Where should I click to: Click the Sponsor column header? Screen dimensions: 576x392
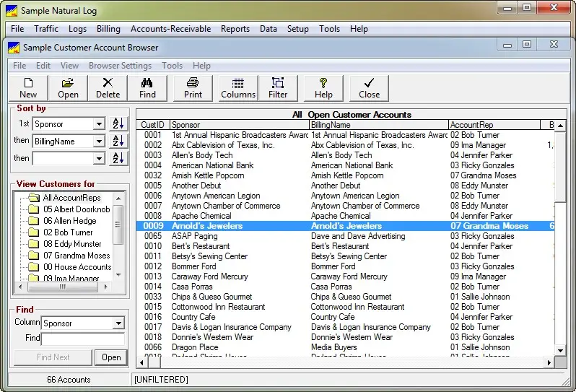coord(239,125)
